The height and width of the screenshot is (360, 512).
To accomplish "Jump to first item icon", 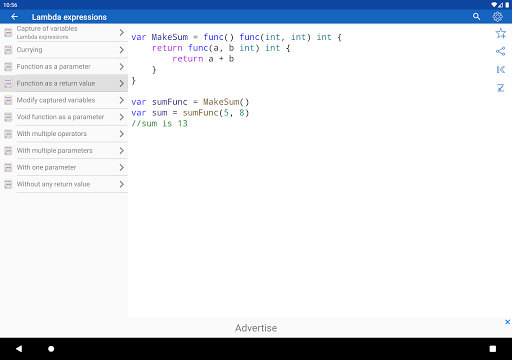I will 500,69.
